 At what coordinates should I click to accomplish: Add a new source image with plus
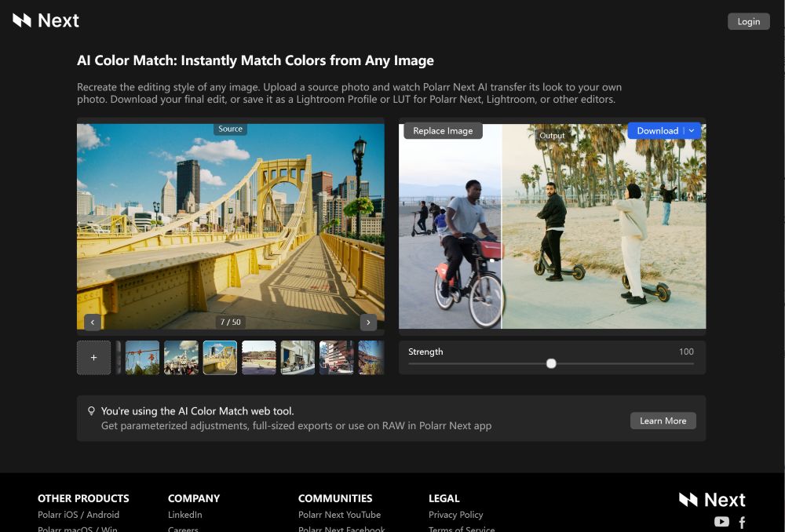[x=94, y=358]
